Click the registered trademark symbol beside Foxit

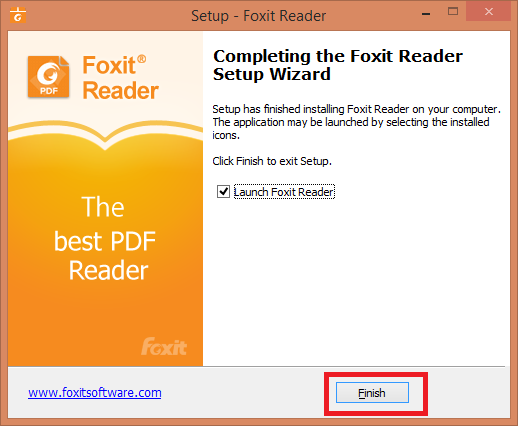(x=141, y=59)
